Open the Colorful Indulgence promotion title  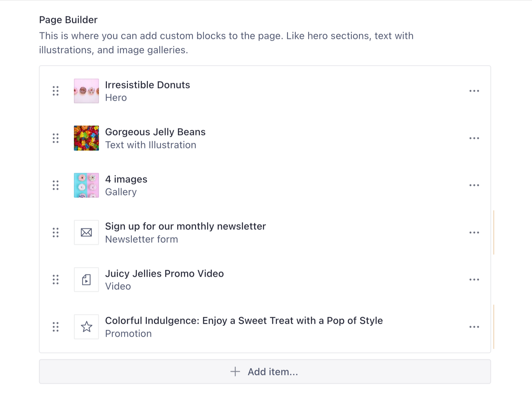244,321
